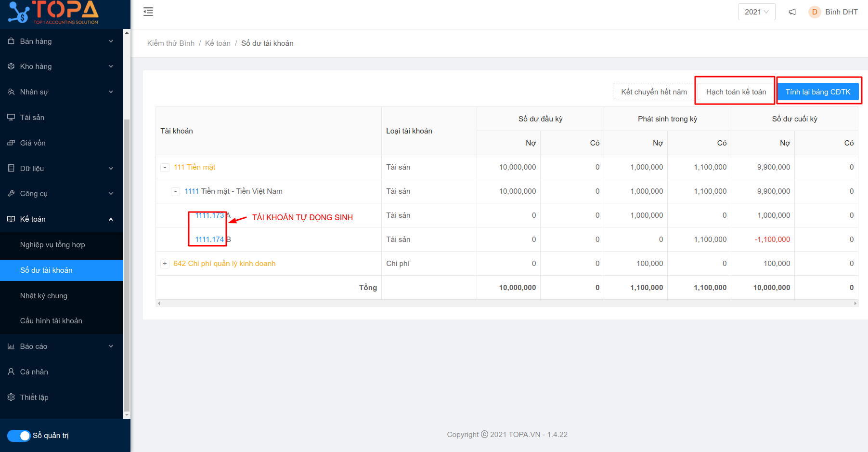
Task: Open breadcrumb Kế toán link
Action: pyautogui.click(x=218, y=43)
